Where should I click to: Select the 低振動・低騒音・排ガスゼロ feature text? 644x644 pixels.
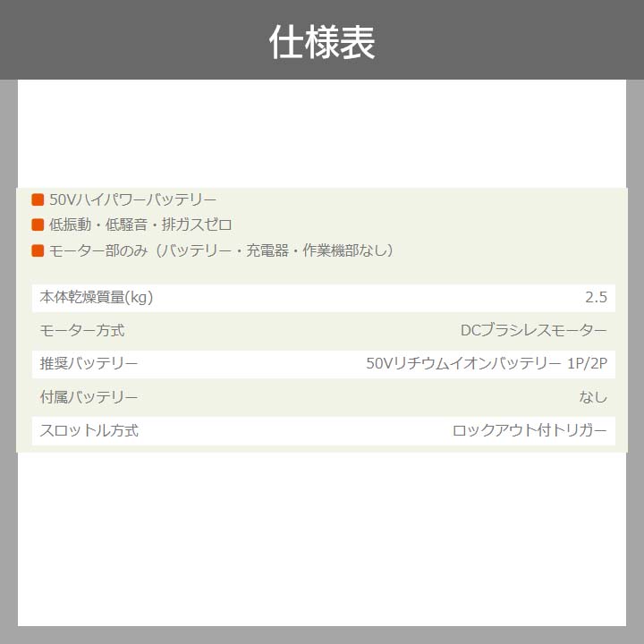click(x=140, y=225)
